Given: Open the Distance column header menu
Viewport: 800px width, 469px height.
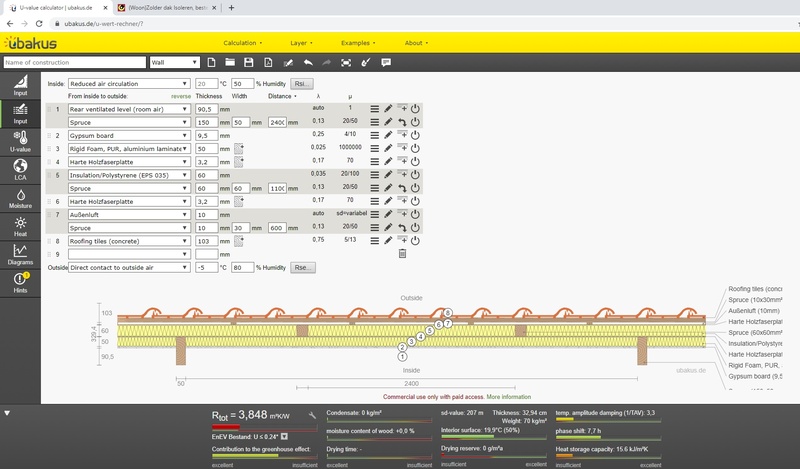Looking at the screenshot, I should click(x=282, y=96).
